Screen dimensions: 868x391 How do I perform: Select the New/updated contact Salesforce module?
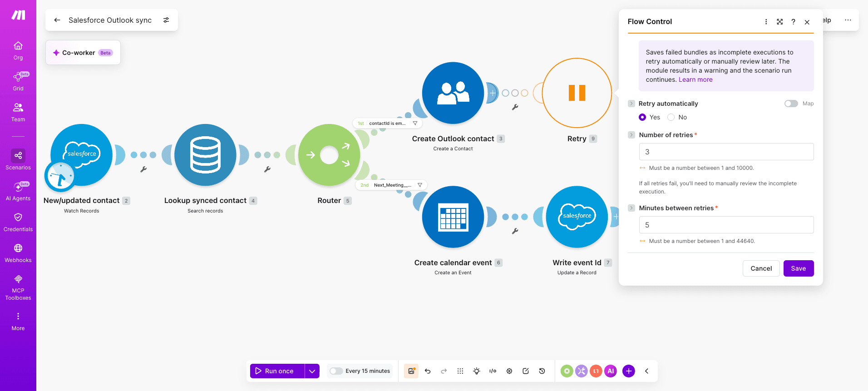pyautogui.click(x=82, y=155)
